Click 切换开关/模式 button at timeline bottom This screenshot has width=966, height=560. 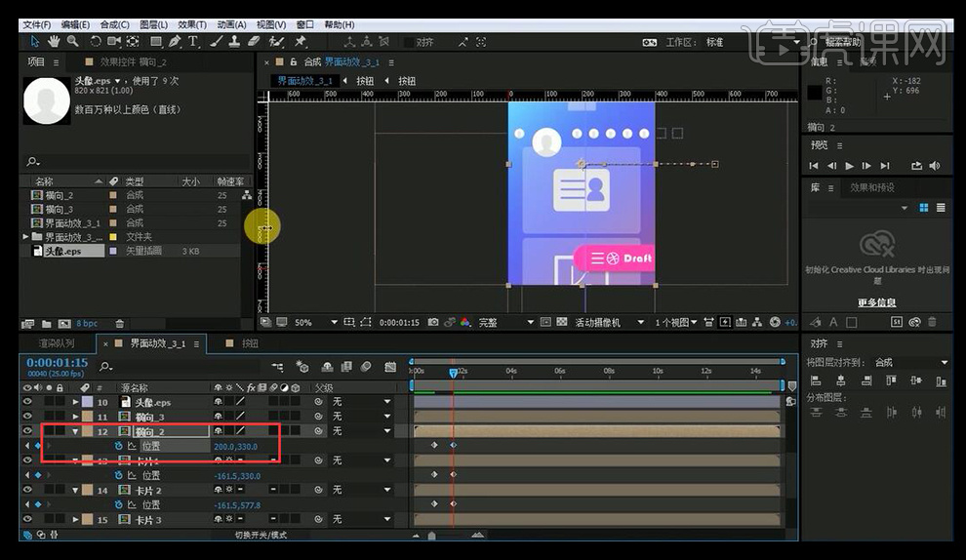pyautogui.click(x=261, y=535)
